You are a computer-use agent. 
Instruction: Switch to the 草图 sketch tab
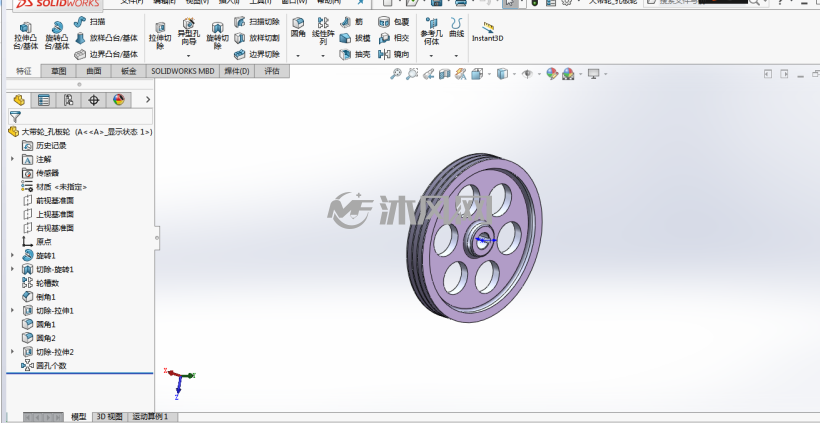coord(59,71)
